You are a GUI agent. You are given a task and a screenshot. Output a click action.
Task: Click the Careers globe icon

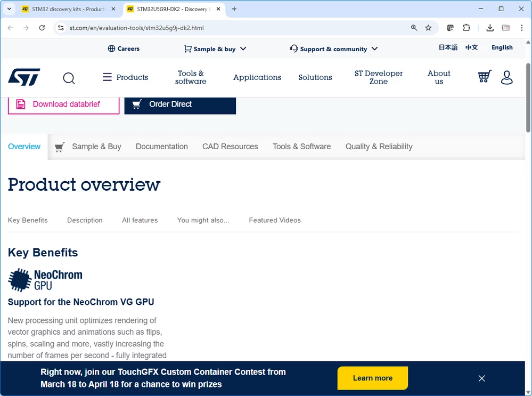pos(111,49)
